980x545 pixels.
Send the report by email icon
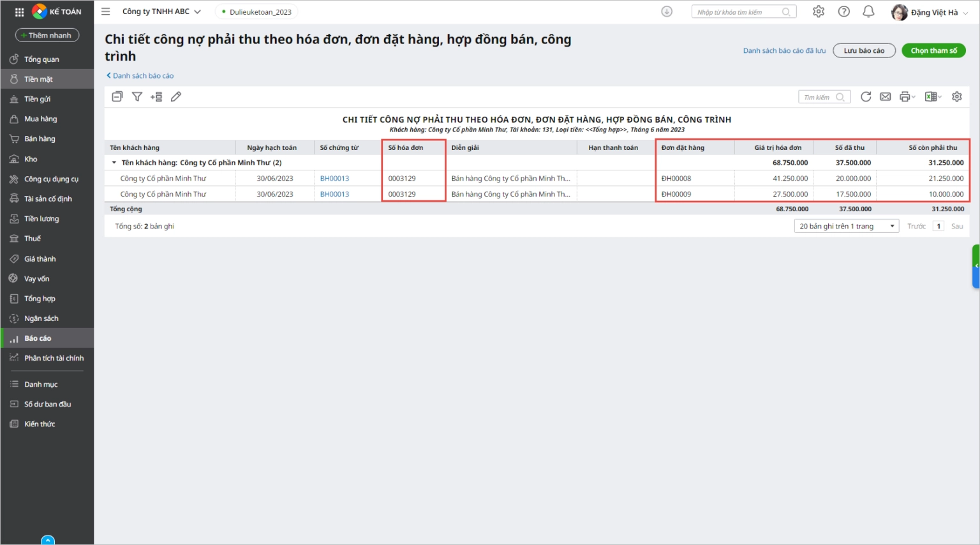pos(886,97)
